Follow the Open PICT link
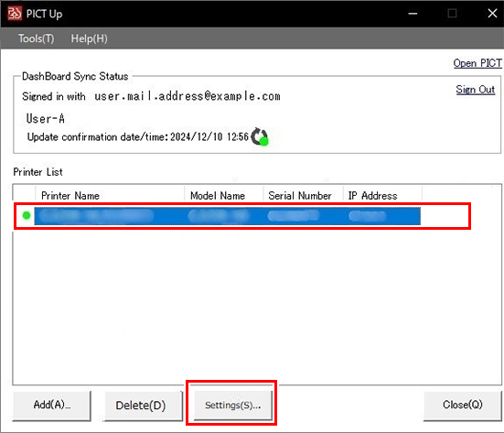504x433 pixels. coord(477,63)
